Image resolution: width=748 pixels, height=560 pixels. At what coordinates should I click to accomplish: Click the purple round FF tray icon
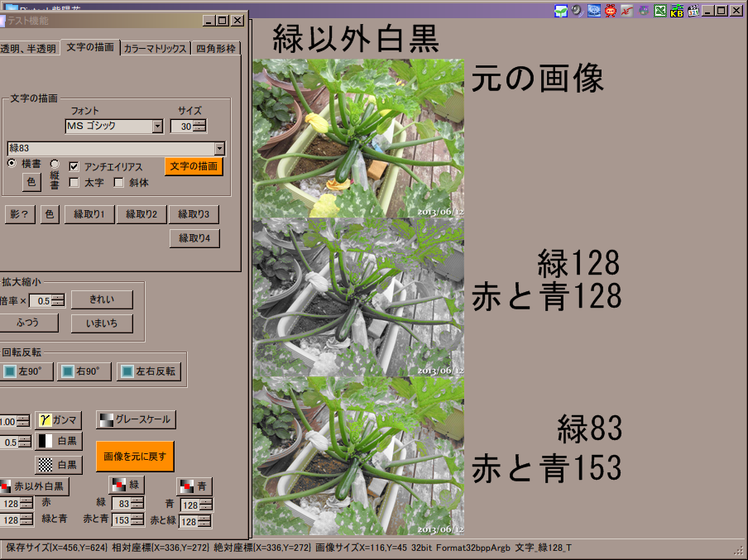tap(644, 11)
